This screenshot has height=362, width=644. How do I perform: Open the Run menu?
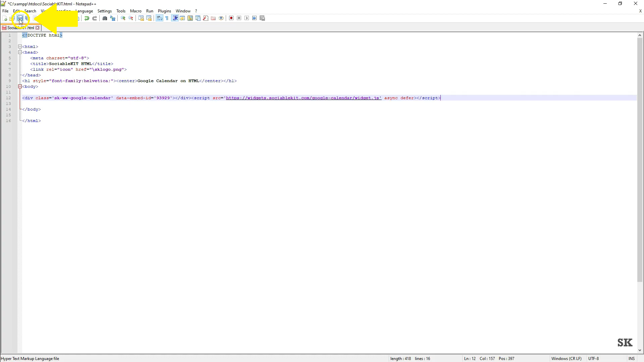point(150,11)
